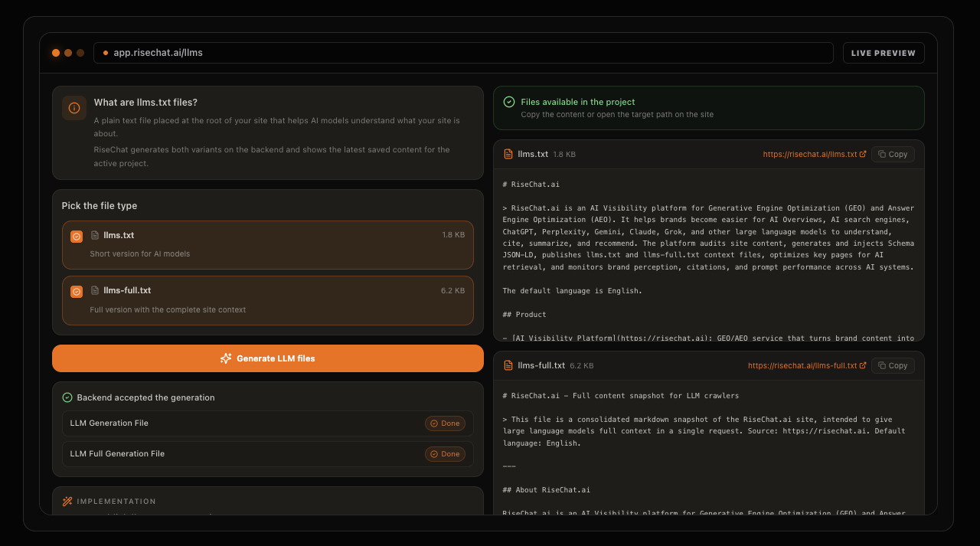This screenshot has width=980, height=546.
Task: Click the LIVE PREVIEW badge
Action: click(884, 53)
